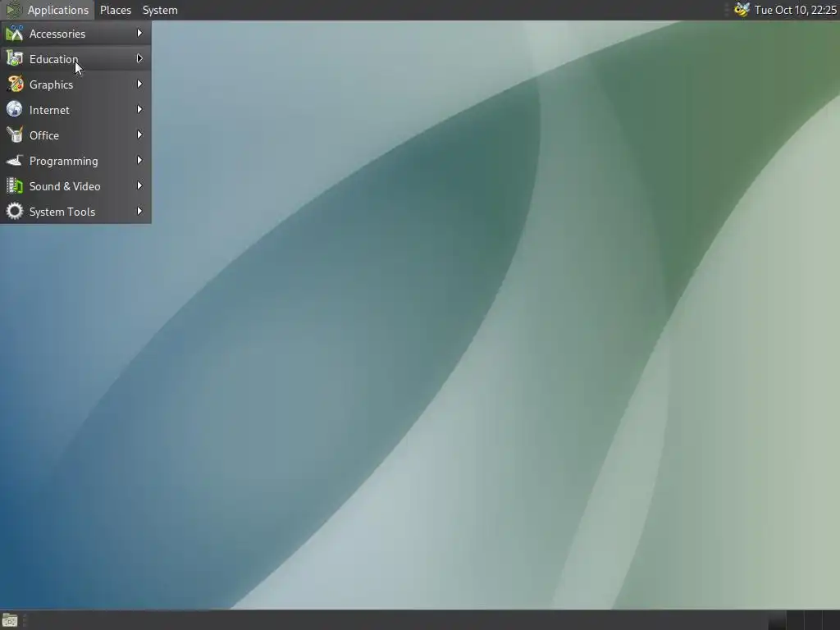Open the Education submenu
This screenshot has width=840, height=630.
coord(75,59)
